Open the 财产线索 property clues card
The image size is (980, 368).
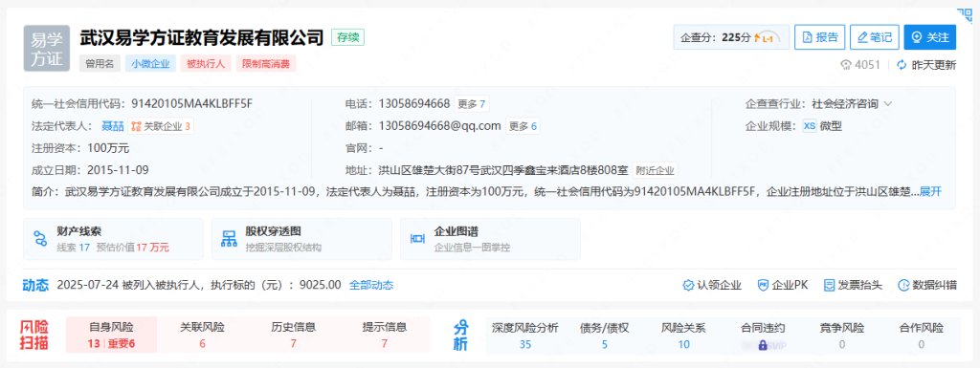tap(113, 239)
